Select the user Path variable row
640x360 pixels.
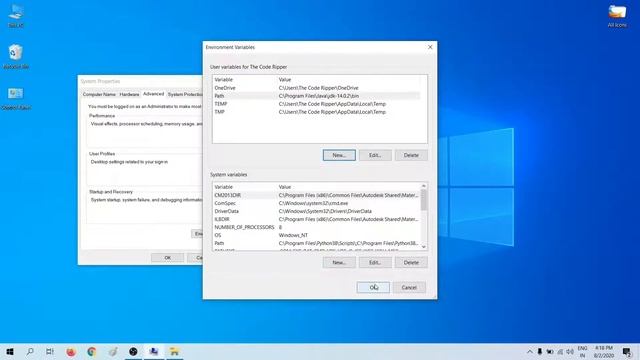click(x=316, y=96)
